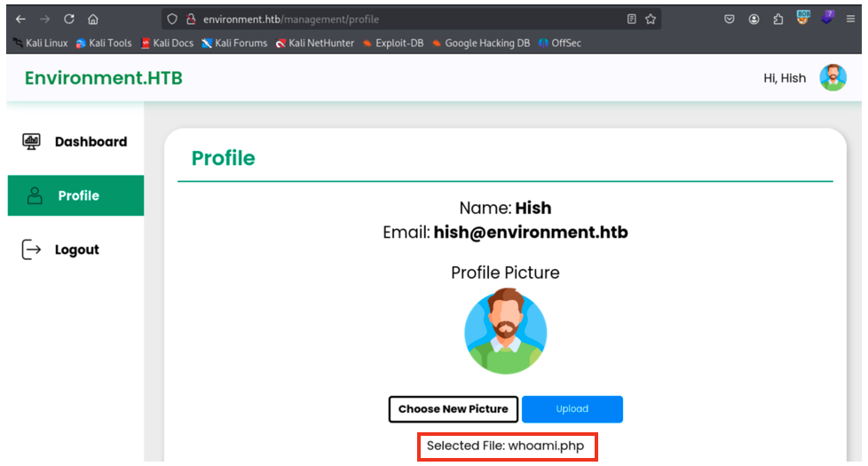The width and height of the screenshot is (868, 466).
Task: Click the Name: Hish text
Action: (505, 208)
